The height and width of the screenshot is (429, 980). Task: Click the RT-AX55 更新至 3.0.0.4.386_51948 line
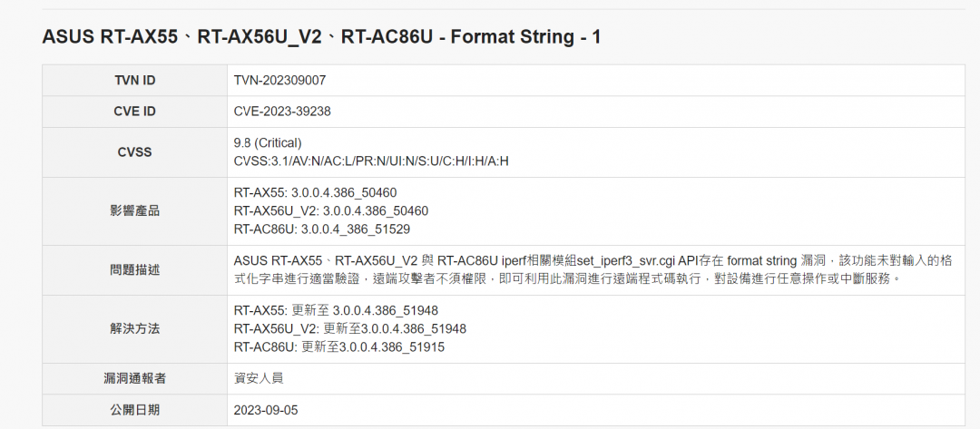pyautogui.click(x=336, y=310)
